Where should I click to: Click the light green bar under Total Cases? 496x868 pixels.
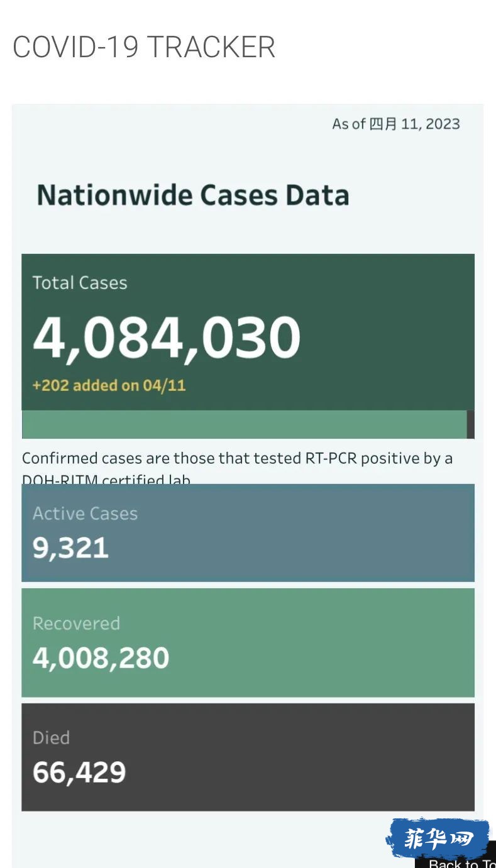[244, 424]
